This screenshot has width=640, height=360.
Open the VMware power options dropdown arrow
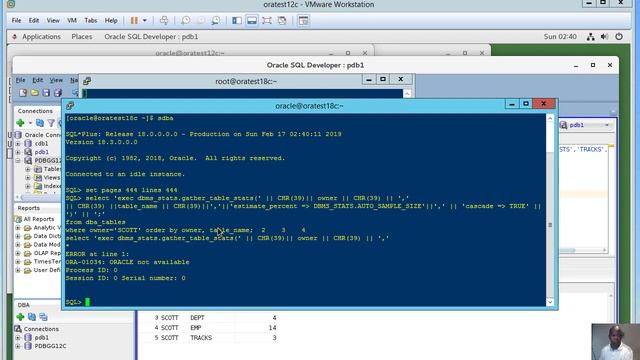click(144, 20)
